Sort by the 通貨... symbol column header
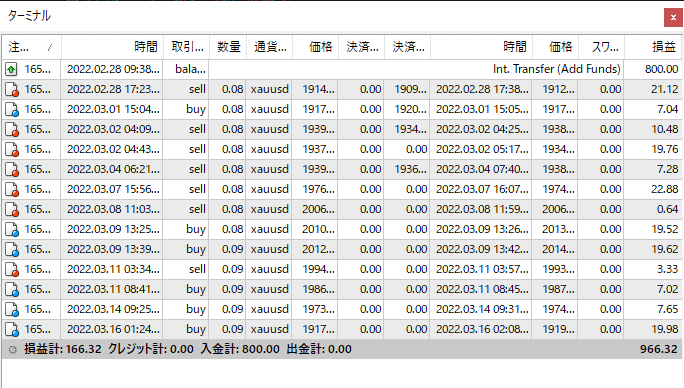The width and height of the screenshot is (684, 388). [270, 47]
